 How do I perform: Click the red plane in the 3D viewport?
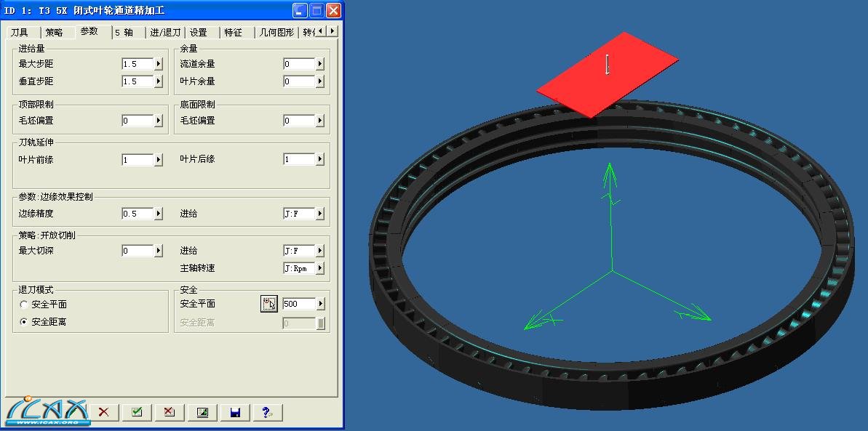tap(608, 75)
